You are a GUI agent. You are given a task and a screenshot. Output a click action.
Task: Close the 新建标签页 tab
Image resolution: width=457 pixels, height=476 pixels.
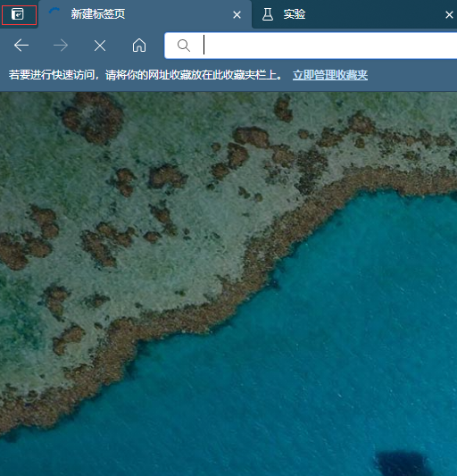coord(237,14)
